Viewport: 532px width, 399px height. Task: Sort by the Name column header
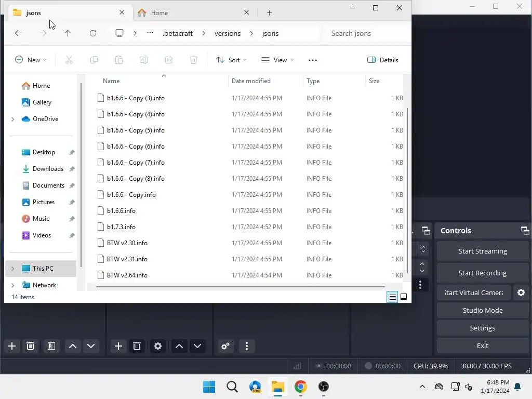pos(111,81)
